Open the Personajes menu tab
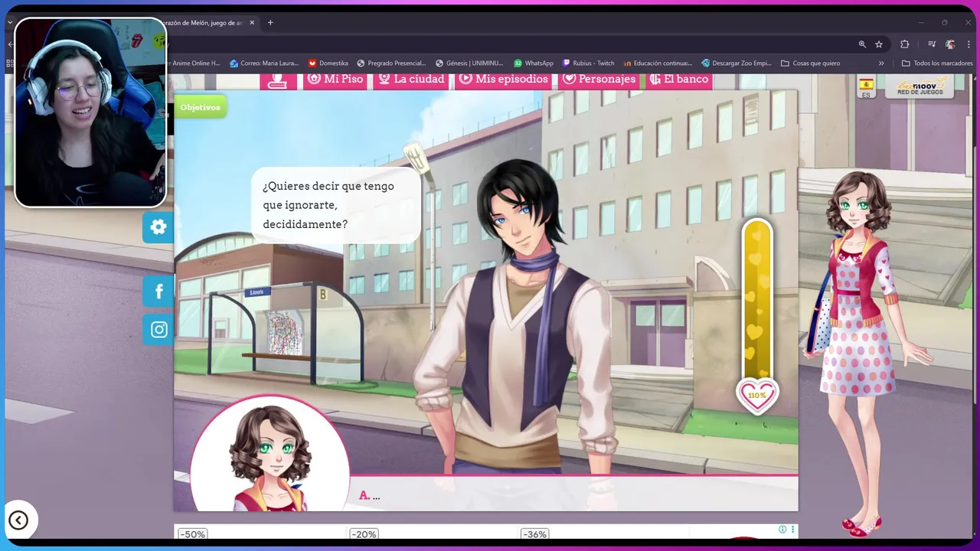 pyautogui.click(x=599, y=80)
